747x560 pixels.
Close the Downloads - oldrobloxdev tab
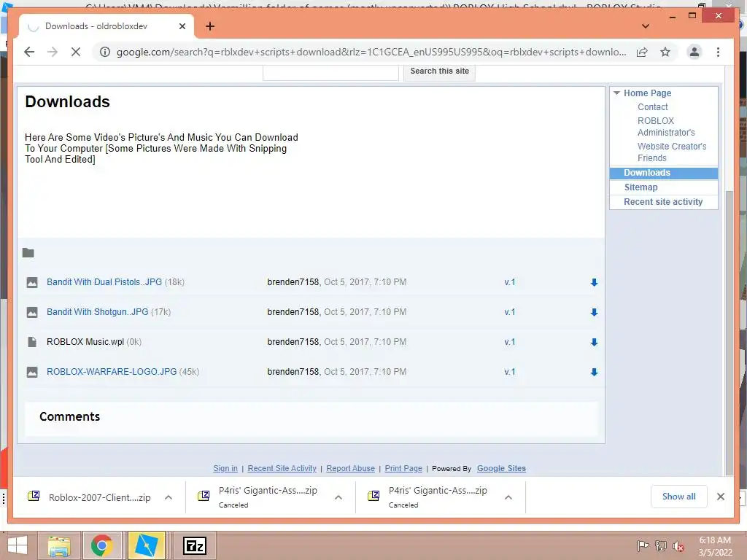[182, 26]
